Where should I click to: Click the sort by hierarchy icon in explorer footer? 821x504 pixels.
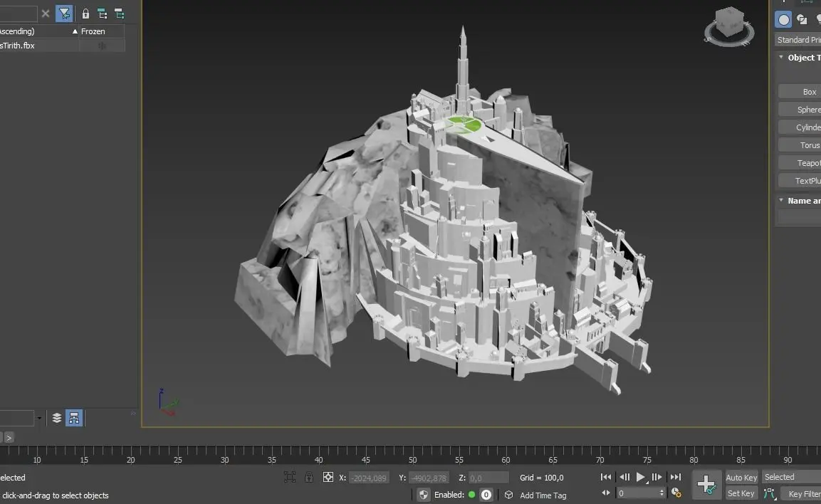coord(74,418)
